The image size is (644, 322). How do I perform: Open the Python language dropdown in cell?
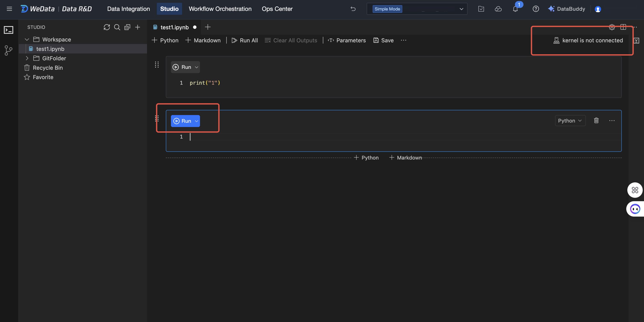coord(570,121)
